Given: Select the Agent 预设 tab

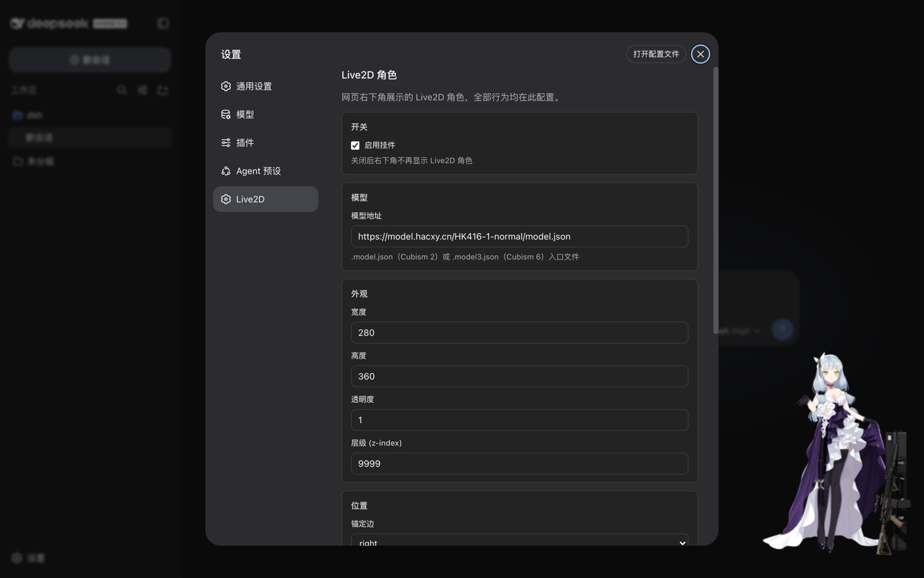Looking at the screenshot, I should 266,171.
